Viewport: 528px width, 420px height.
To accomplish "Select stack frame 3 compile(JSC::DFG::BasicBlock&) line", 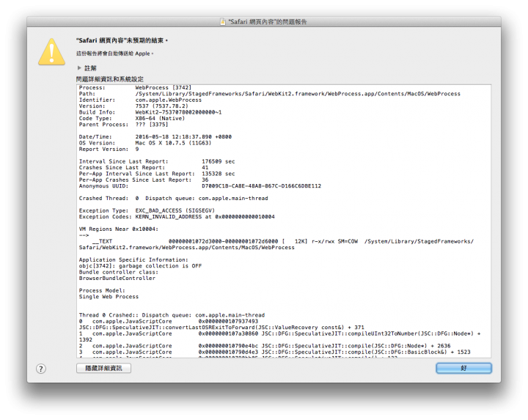I will point(275,353).
